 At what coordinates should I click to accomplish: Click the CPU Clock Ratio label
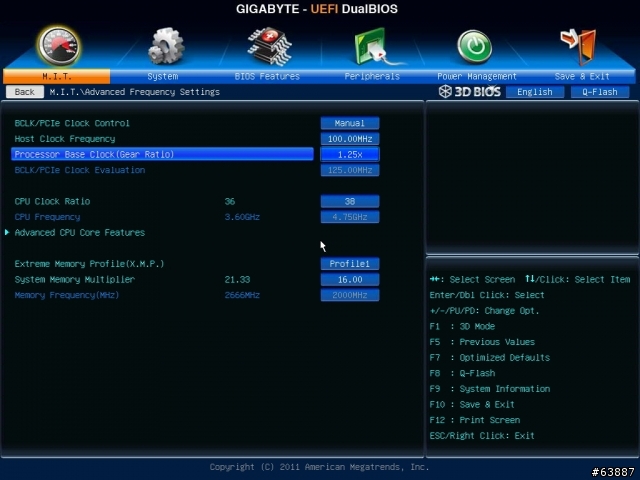52,201
